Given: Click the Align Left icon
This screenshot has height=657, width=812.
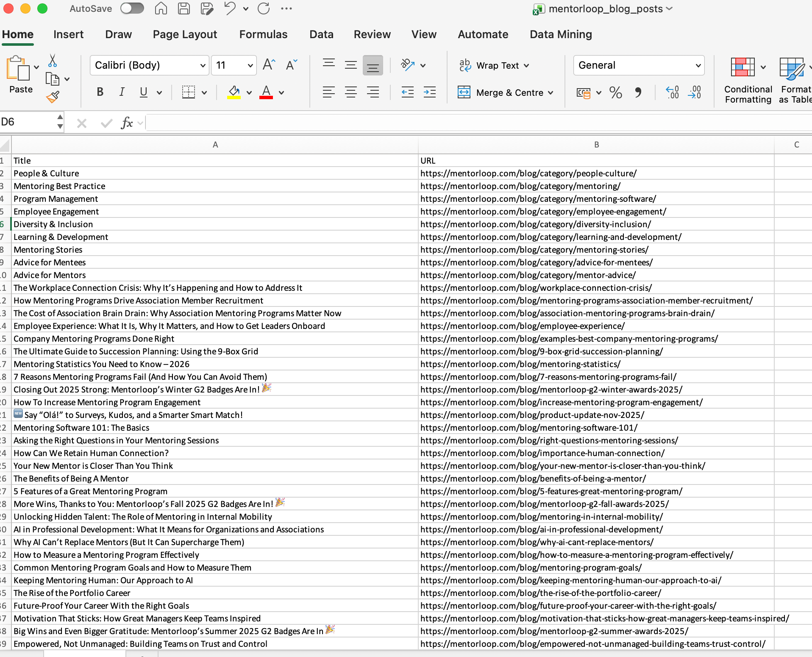Looking at the screenshot, I should [329, 92].
